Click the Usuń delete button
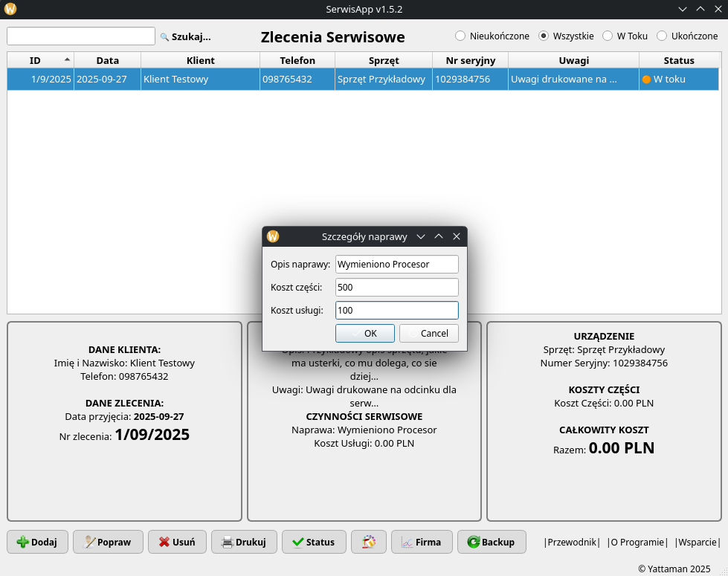728x576 pixels. [177, 542]
